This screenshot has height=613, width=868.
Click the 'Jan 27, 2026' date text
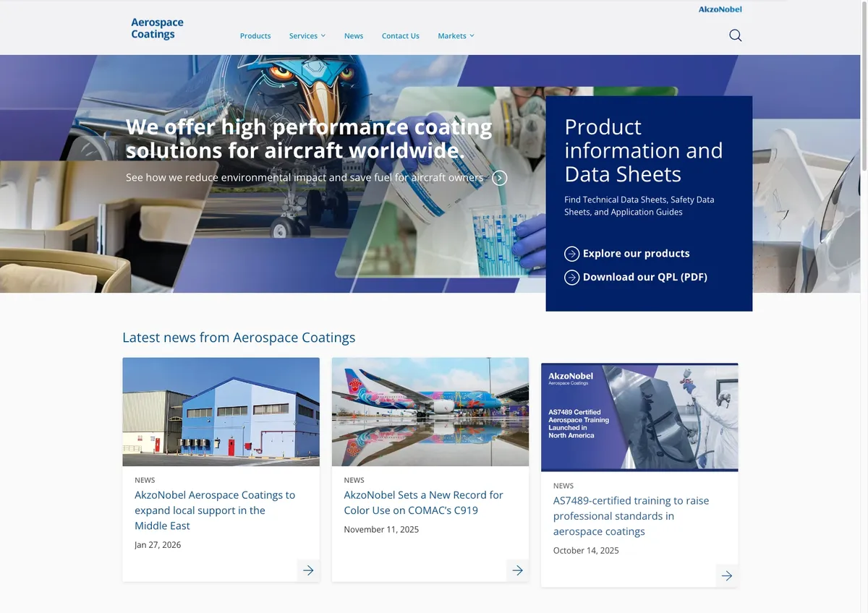tap(158, 545)
